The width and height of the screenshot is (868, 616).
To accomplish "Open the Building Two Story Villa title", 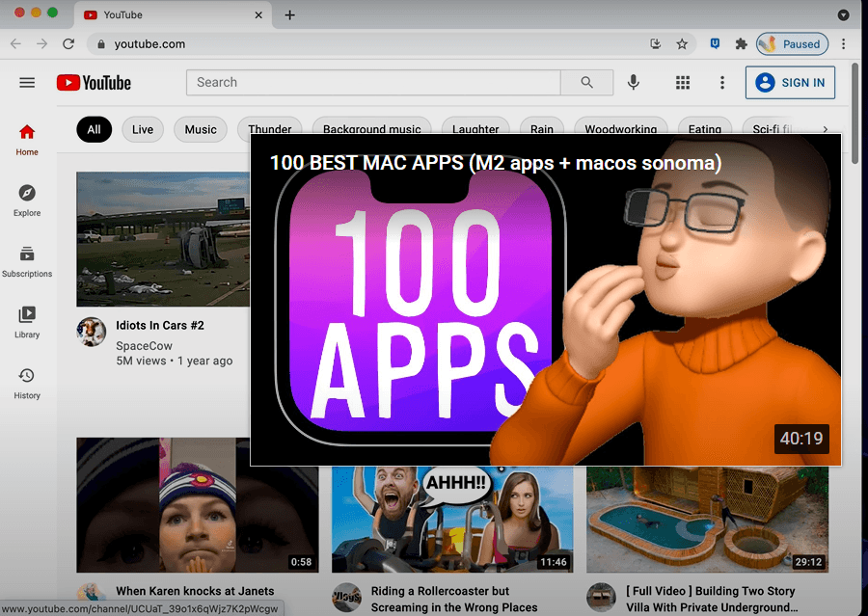I will click(712, 600).
